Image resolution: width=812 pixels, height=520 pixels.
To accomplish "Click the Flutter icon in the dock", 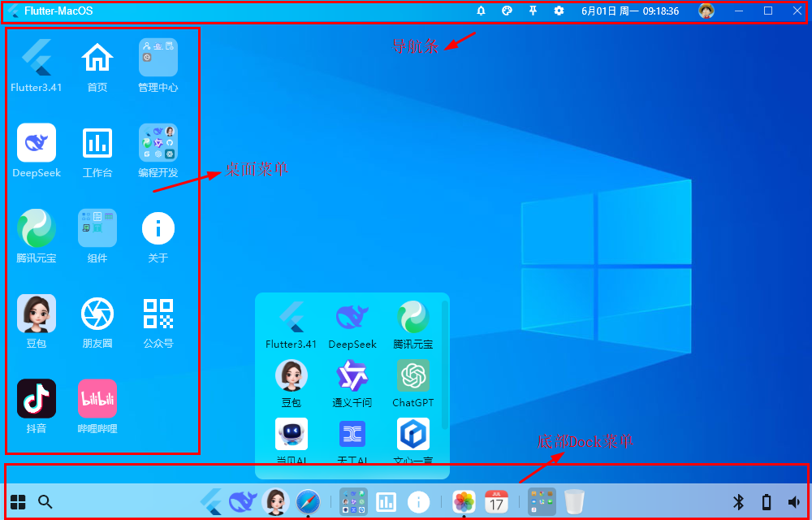I will pos(211,502).
